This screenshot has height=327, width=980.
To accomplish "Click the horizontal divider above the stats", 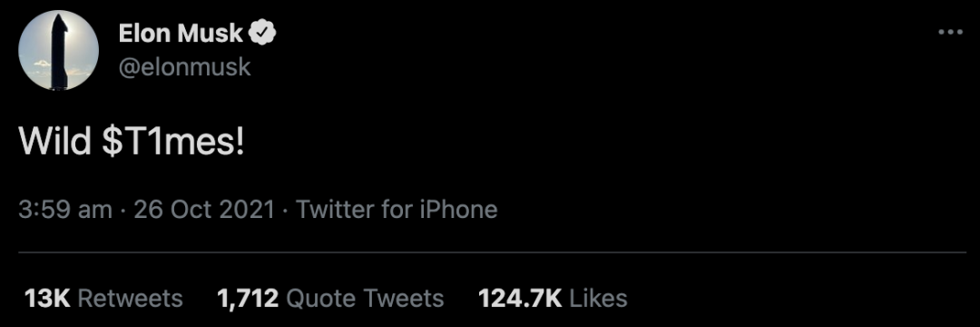I will [493, 252].
